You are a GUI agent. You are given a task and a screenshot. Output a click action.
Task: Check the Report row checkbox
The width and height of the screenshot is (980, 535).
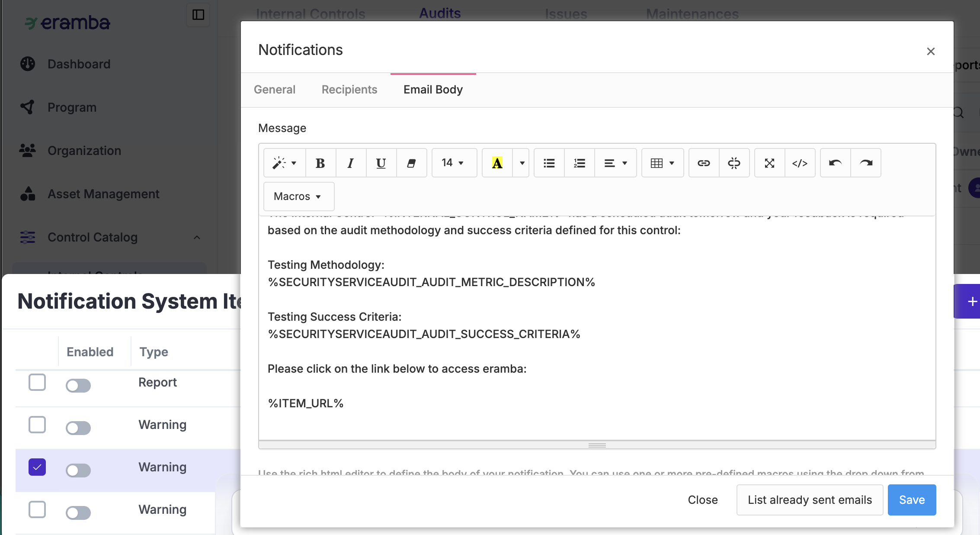click(x=37, y=382)
